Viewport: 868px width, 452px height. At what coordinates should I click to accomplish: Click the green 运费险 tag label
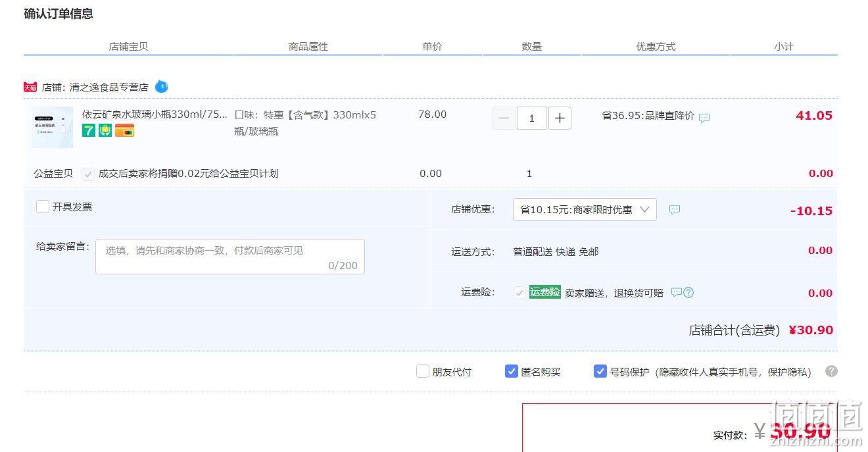[545, 292]
